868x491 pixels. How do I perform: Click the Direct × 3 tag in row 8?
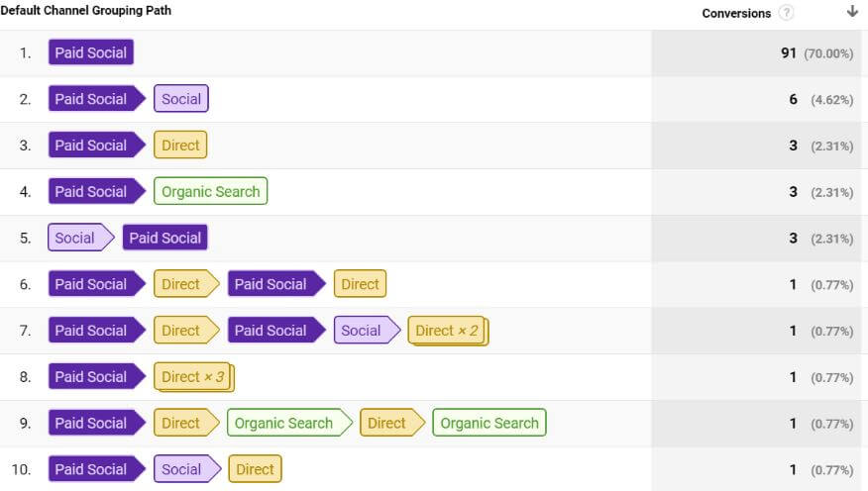click(193, 377)
